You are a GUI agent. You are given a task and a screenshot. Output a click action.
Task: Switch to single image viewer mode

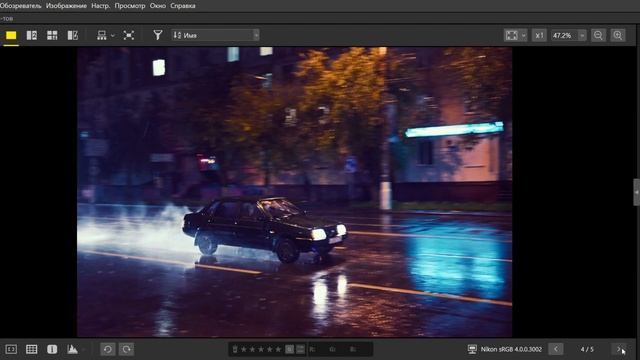(11, 36)
